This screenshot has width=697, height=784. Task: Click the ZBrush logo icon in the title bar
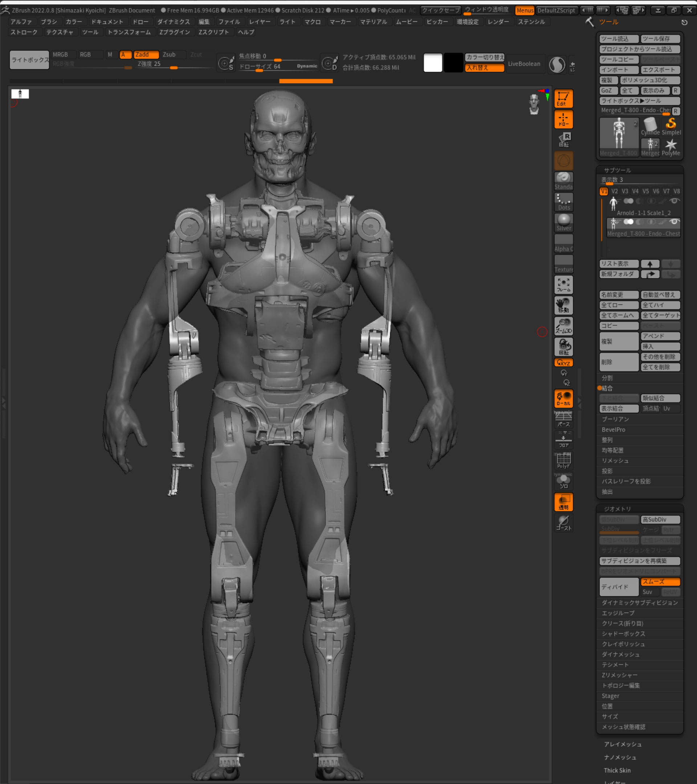click(5, 10)
